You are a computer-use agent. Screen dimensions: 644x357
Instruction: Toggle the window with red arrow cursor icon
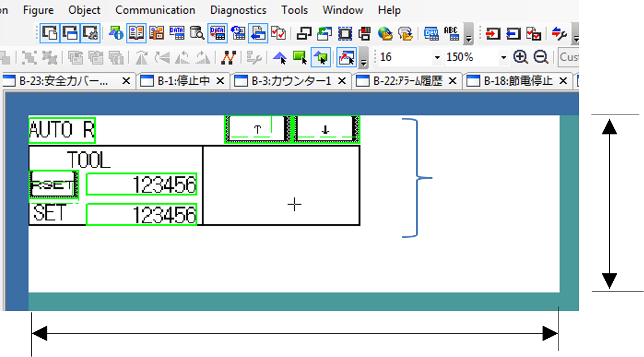click(347, 58)
